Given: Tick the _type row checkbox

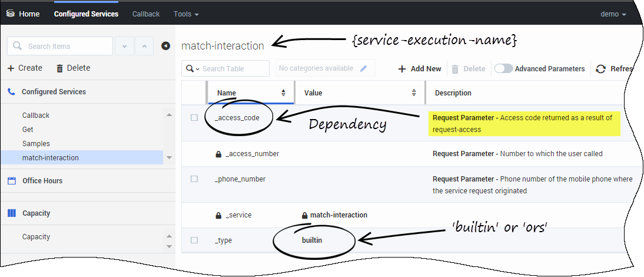Looking at the screenshot, I should [194, 240].
